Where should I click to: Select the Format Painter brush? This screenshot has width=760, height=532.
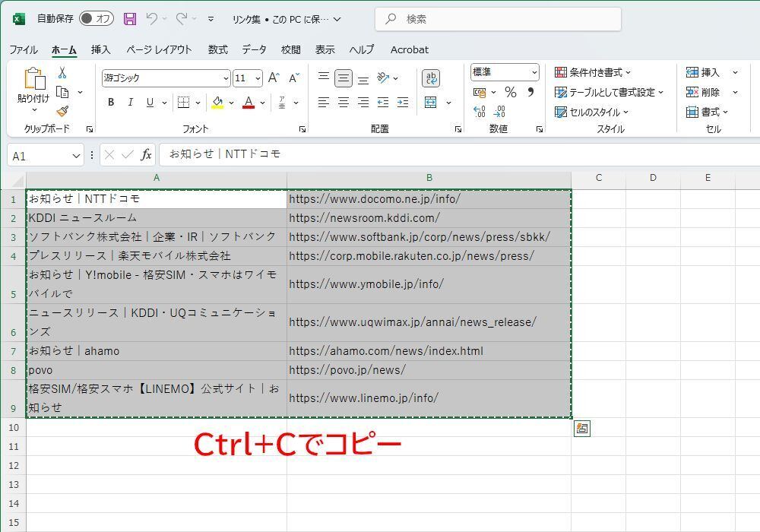tap(62, 112)
